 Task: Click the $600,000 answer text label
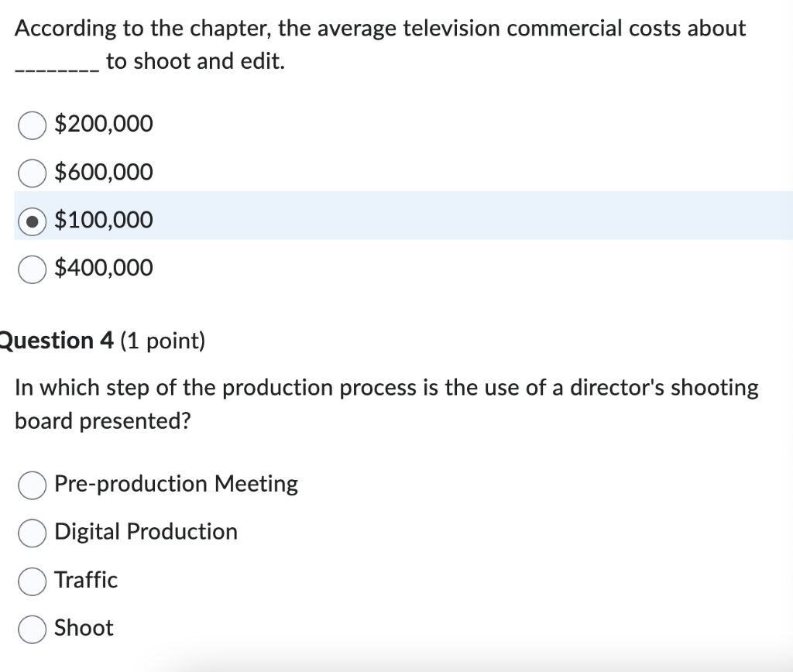pos(103,172)
